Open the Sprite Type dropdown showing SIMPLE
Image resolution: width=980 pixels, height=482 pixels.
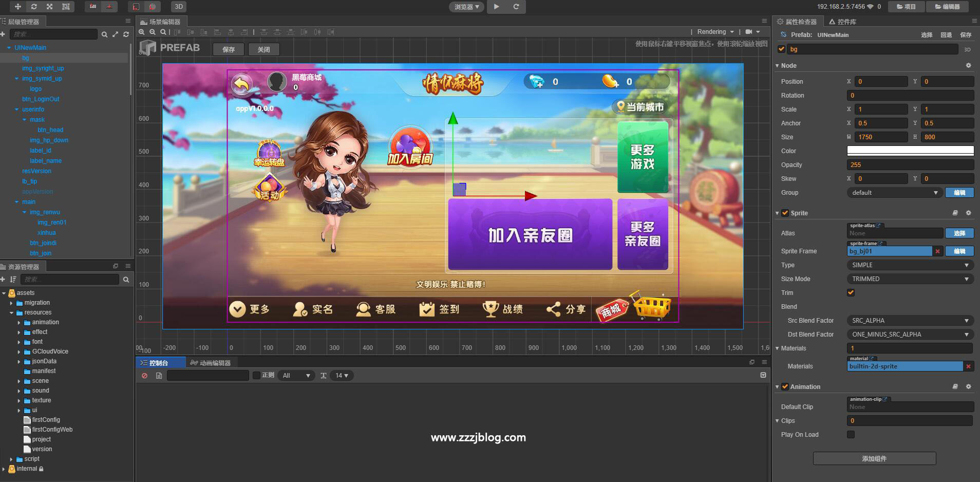click(x=909, y=265)
